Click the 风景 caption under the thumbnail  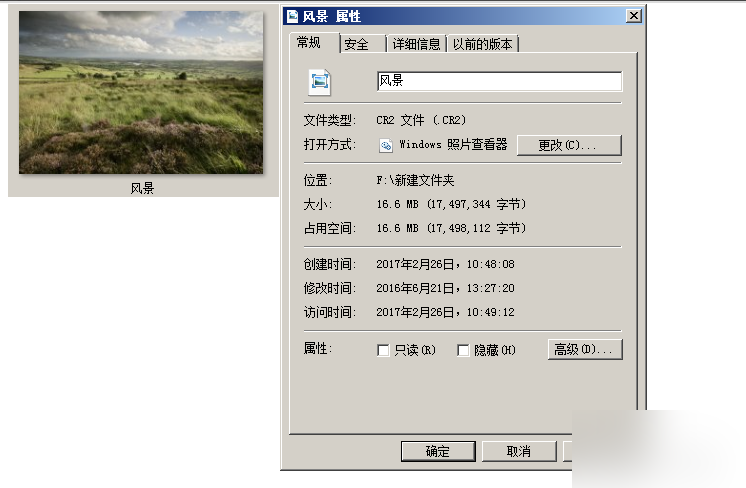[142, 188]
